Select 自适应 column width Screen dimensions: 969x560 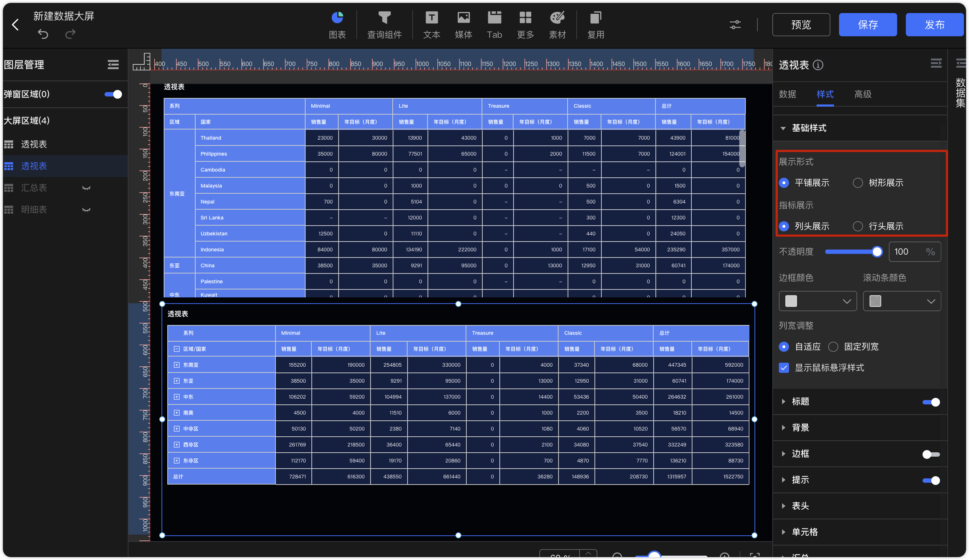click(x=784, y=347)
